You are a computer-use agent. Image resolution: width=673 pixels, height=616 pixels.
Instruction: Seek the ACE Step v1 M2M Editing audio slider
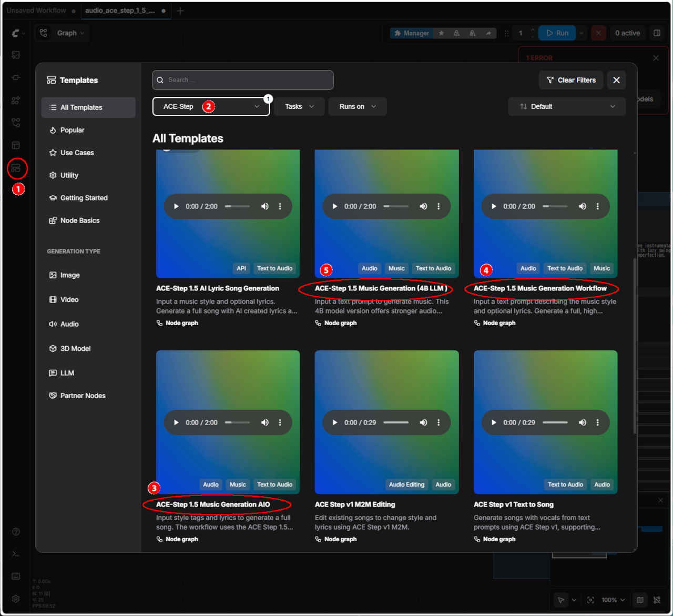(396, 422)
